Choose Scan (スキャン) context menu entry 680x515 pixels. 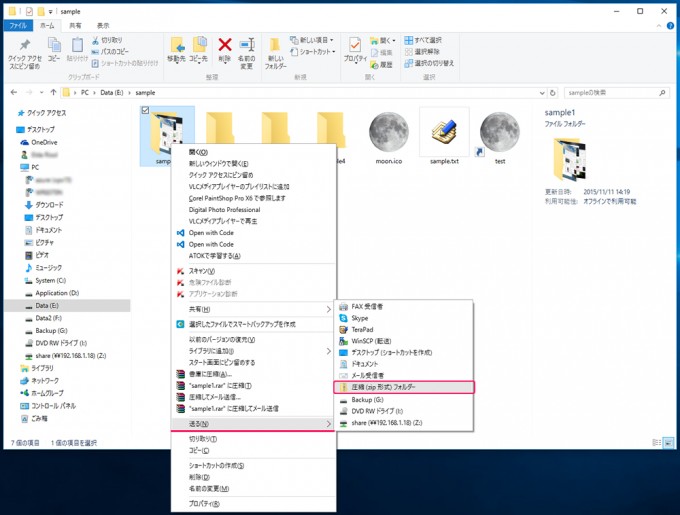click(x=253, y=271)
